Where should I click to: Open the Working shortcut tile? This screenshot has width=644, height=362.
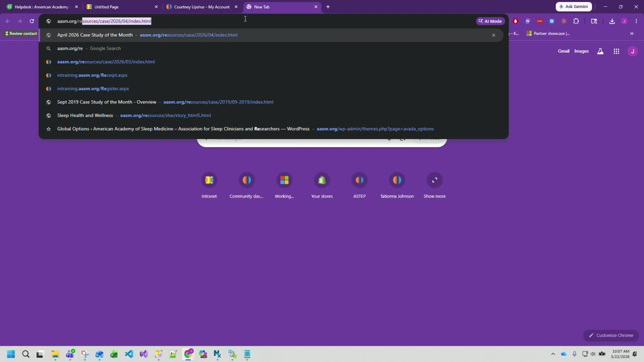click(x=284, y=186)
